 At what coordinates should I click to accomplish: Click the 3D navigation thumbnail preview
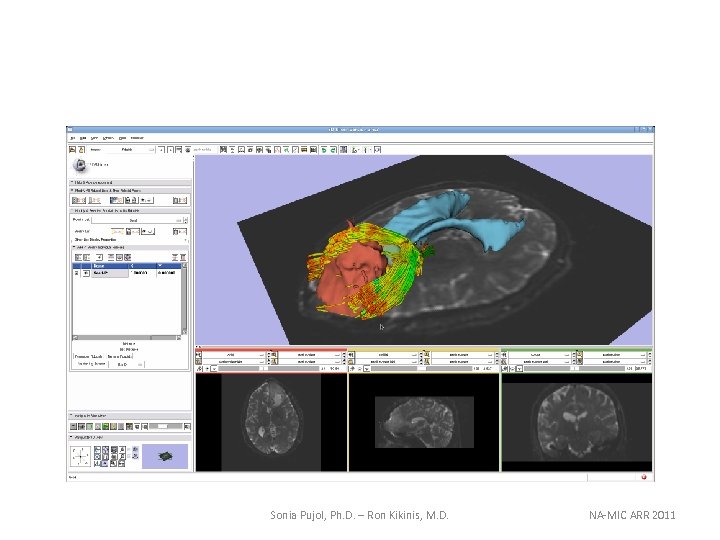[x=165, y=456]
